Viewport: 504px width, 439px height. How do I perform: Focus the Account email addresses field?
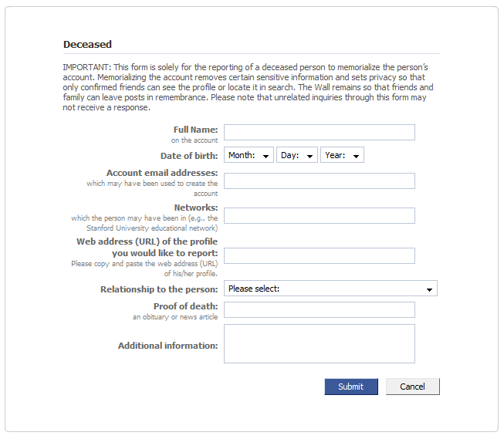tap(319, 181)
